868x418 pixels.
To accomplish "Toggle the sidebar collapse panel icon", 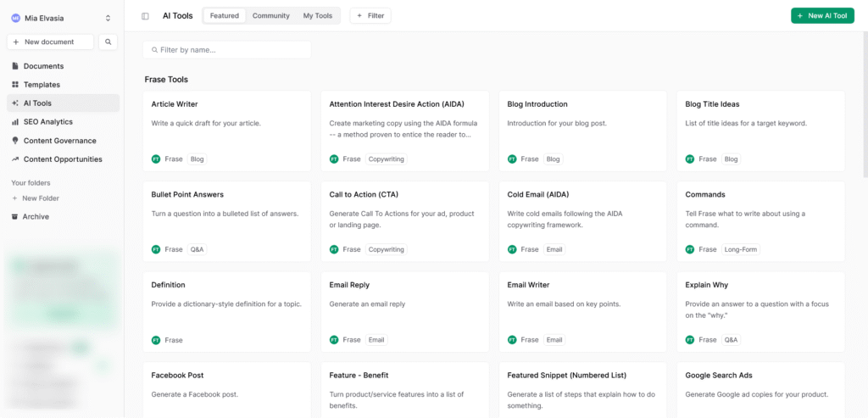I will click(x=145, y=16).
